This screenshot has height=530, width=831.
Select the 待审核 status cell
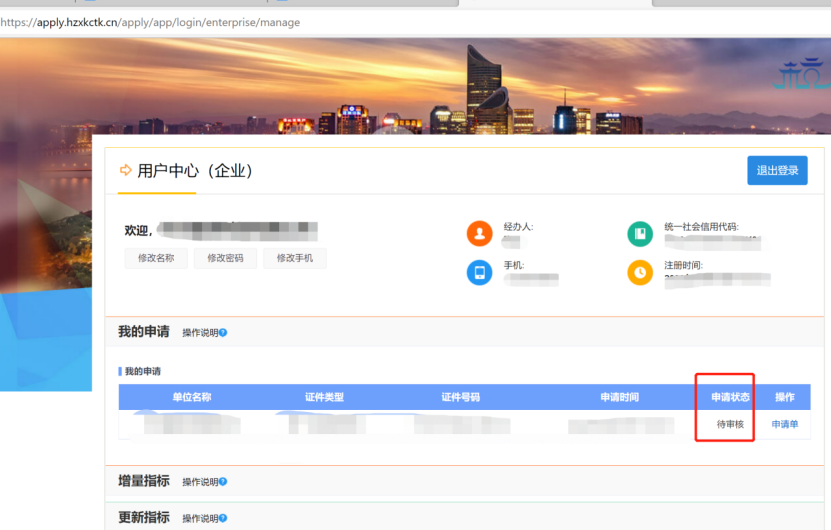tap(730, 425)
